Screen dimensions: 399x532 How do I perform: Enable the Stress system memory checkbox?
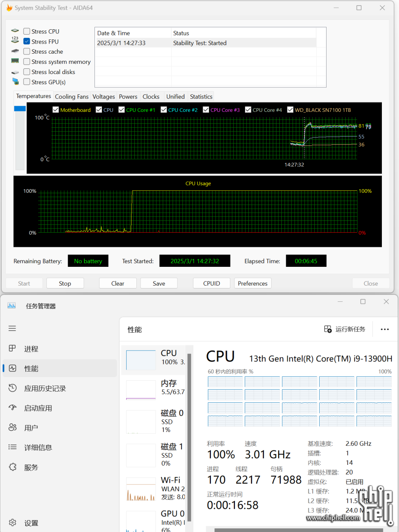click(27, 61)
